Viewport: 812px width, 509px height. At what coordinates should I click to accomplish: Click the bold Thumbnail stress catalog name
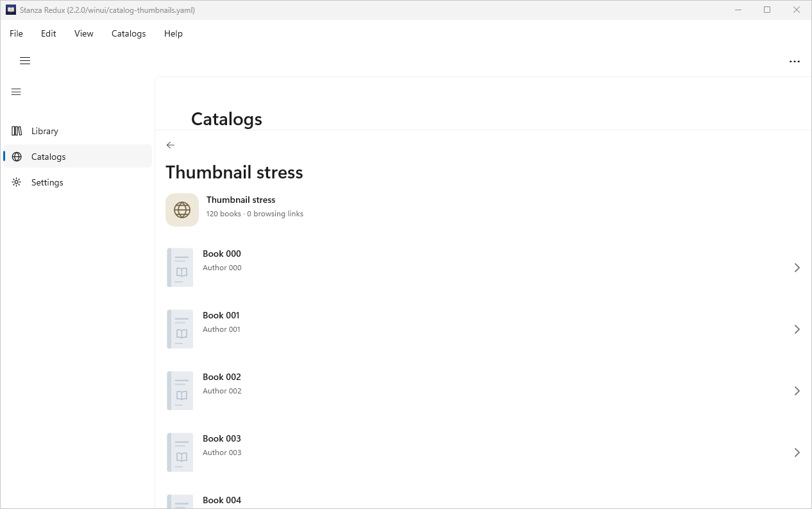[x=241, y=200]
